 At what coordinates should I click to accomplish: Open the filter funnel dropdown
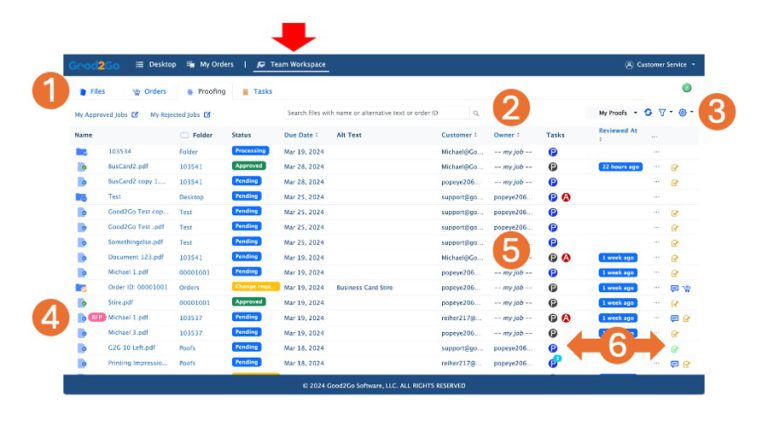pyautogui.click(x=665, y=112)
